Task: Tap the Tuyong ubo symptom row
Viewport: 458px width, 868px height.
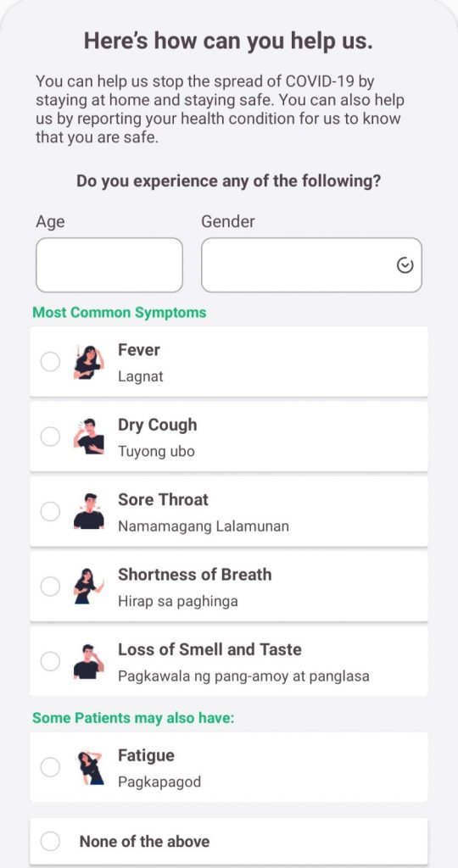Action: pyautogui.click(x=229, y=437)
